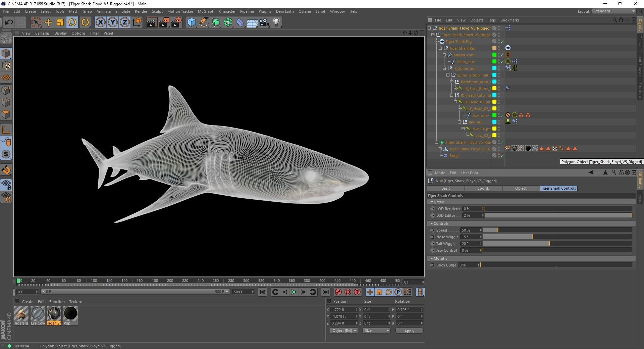
Task: Toggle Position keyframe recording icon
Action: [370, 292]
